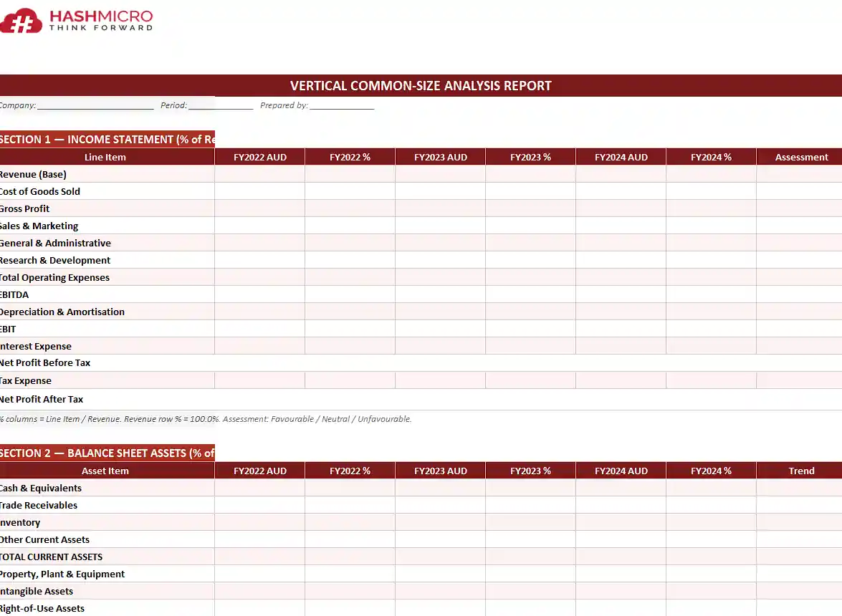Select the Net Profit After Tax label
The image size is (842, 616).
[42, 399]
